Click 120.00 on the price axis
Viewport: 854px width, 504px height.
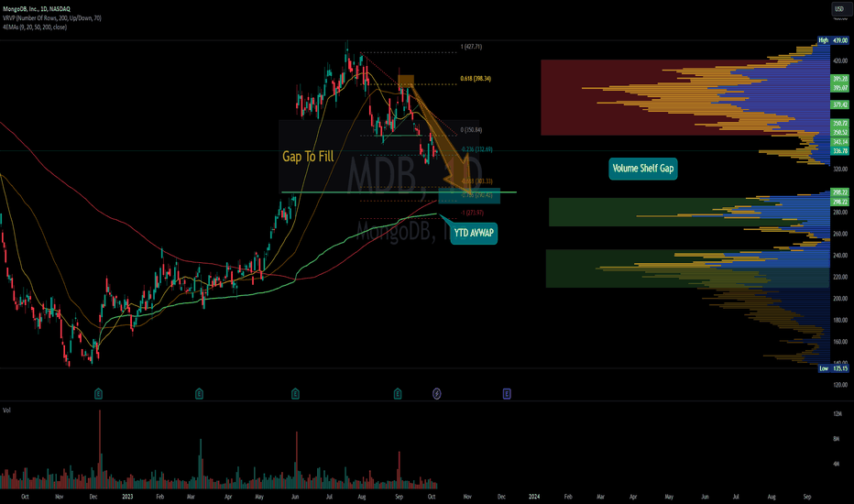pyautogui.click(x=840, y=385)
